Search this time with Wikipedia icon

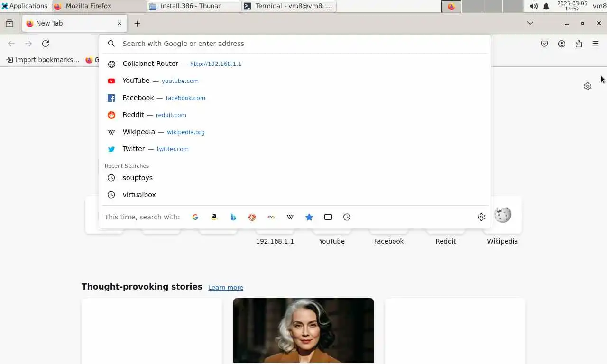290,217
